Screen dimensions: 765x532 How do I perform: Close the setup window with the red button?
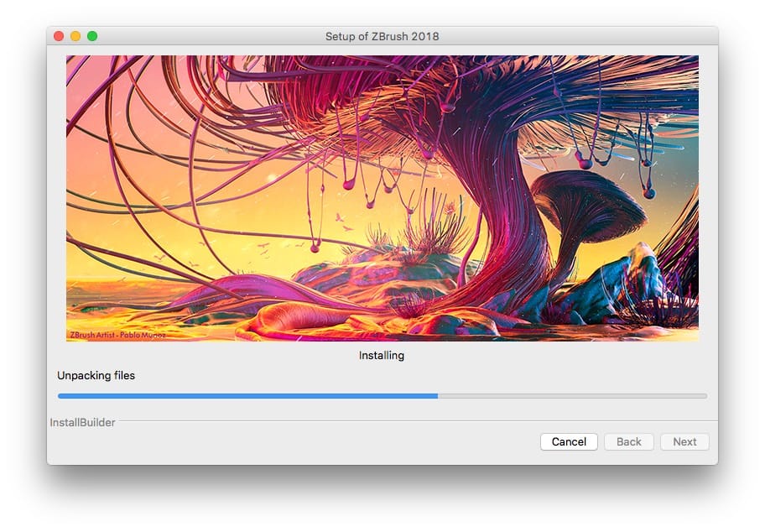coord(59,36)
